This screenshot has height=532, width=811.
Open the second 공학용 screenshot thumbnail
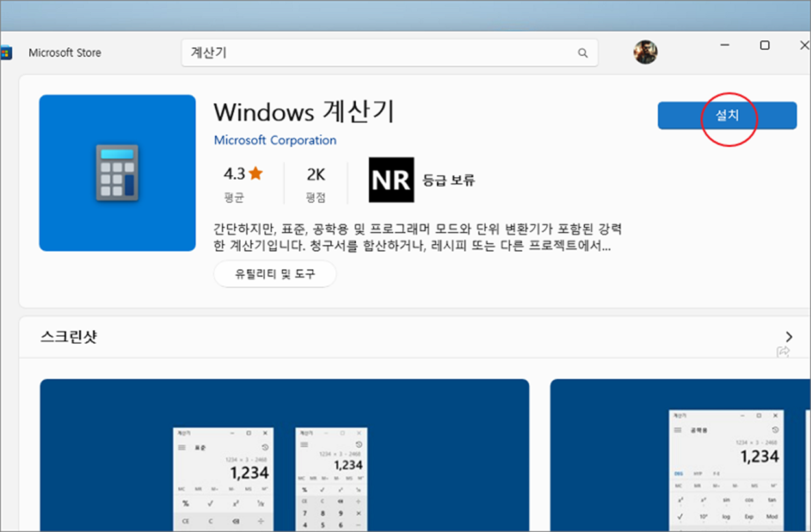pyautogui.click(x=680, y=455)
